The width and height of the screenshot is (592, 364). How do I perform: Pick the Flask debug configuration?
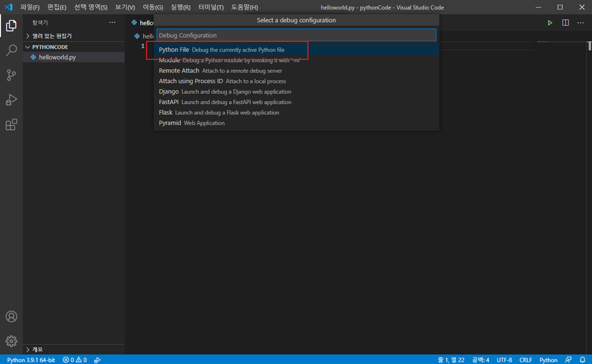296,113
